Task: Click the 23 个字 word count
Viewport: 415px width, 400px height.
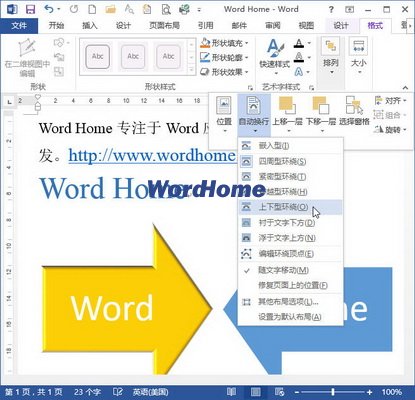Action: [x=87, y=392]
